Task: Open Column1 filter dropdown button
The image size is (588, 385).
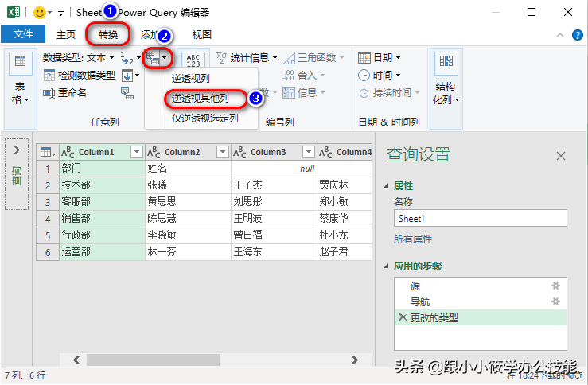Action: click(x=137, y=152)
